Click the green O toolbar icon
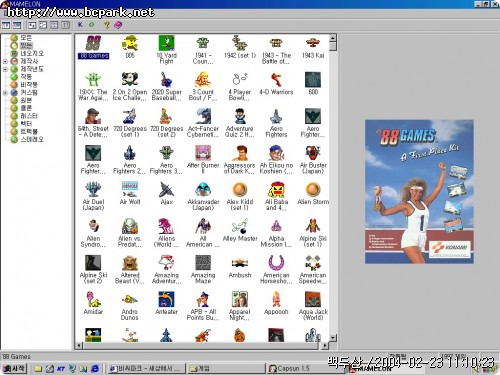This screenshot has height=375, width=500. tap(91, 25)
